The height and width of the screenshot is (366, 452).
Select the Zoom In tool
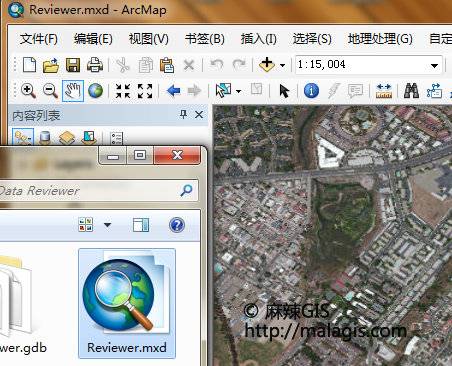tap(28, 91)
